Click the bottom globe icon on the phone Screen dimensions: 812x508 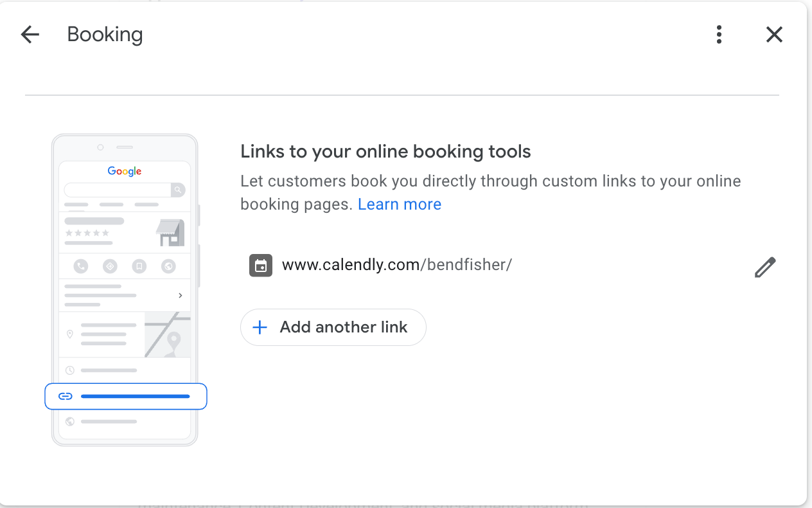70,422
